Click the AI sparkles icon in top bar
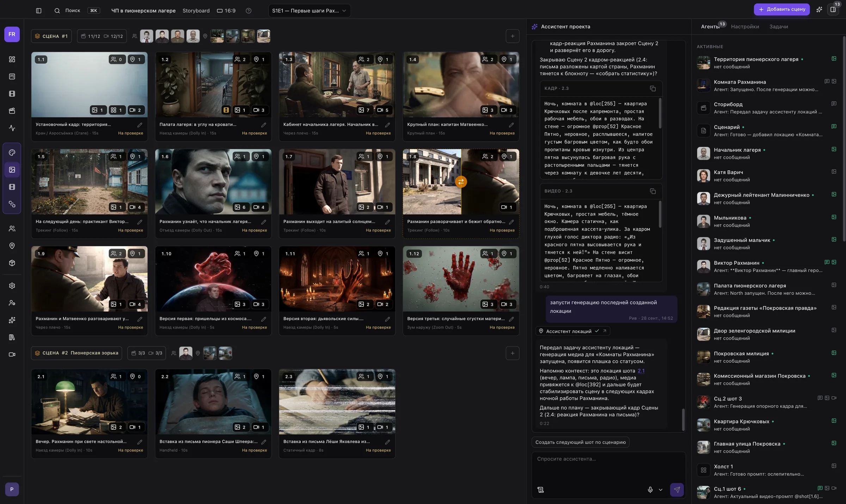The image size is (846, 504). tap(819, 10)
